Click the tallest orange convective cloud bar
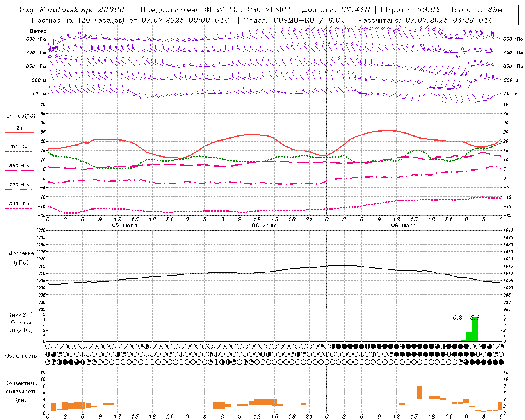525x420 pixels. (420, 393)
